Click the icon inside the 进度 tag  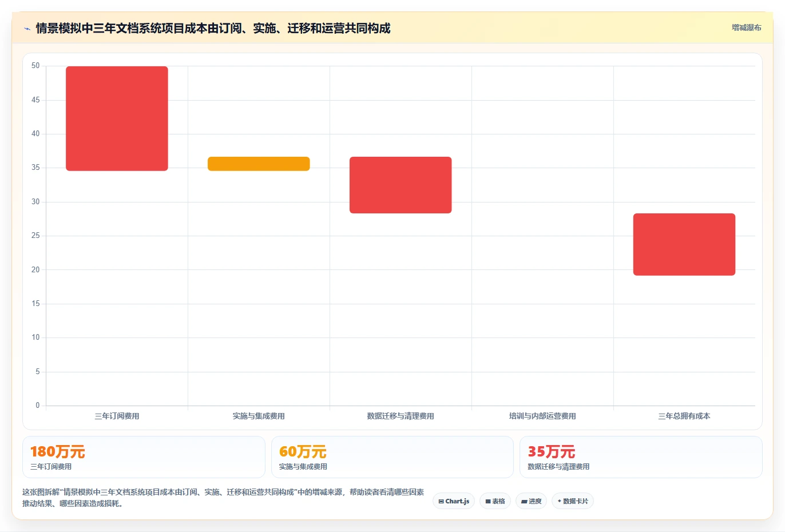coord(524,501)
